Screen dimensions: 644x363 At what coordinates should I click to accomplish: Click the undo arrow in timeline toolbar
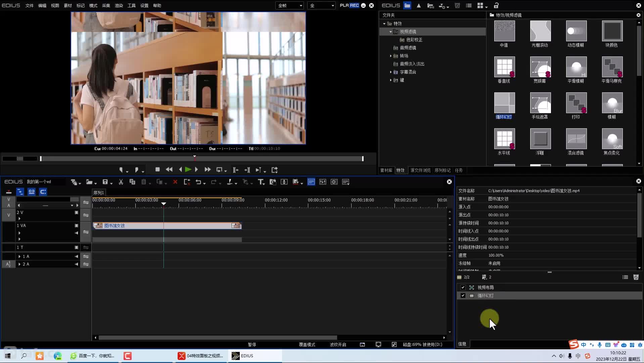pyautogui.click(x=198, y=182)
